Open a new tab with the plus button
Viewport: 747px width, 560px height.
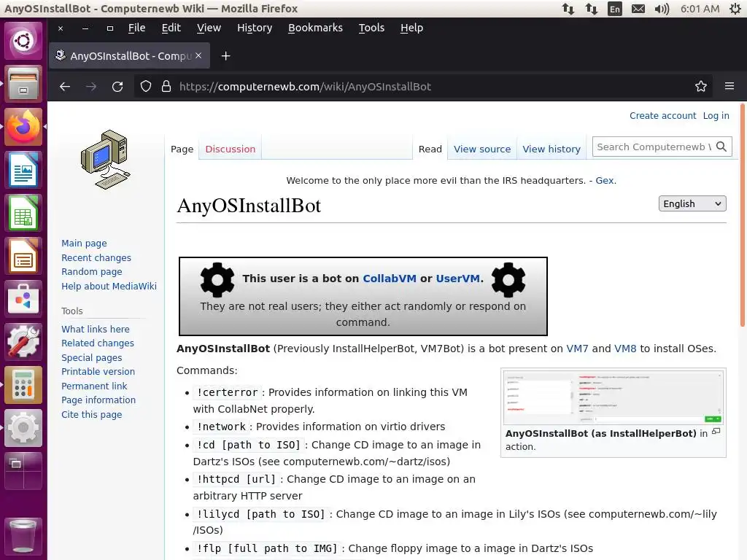point(226,55)
